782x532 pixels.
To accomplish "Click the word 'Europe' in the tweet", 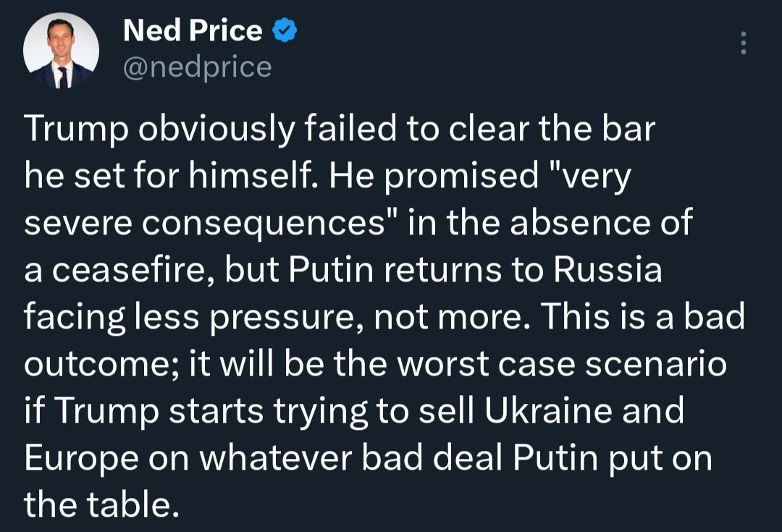I will point(81,459).
